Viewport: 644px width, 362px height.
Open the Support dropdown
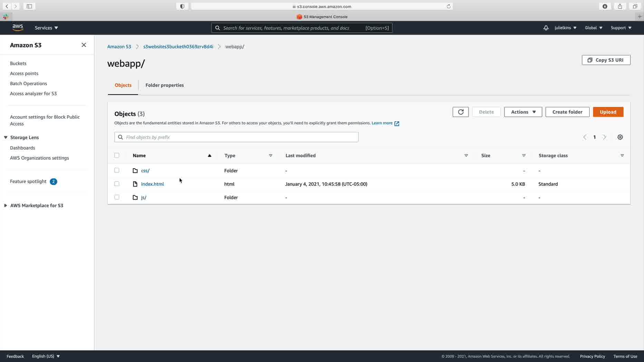621,28
